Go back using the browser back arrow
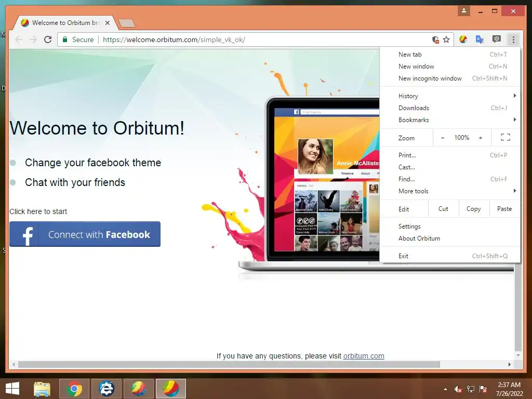Viewport: 532px width, 399px height. pyautogui.click(x=19, y=39)
